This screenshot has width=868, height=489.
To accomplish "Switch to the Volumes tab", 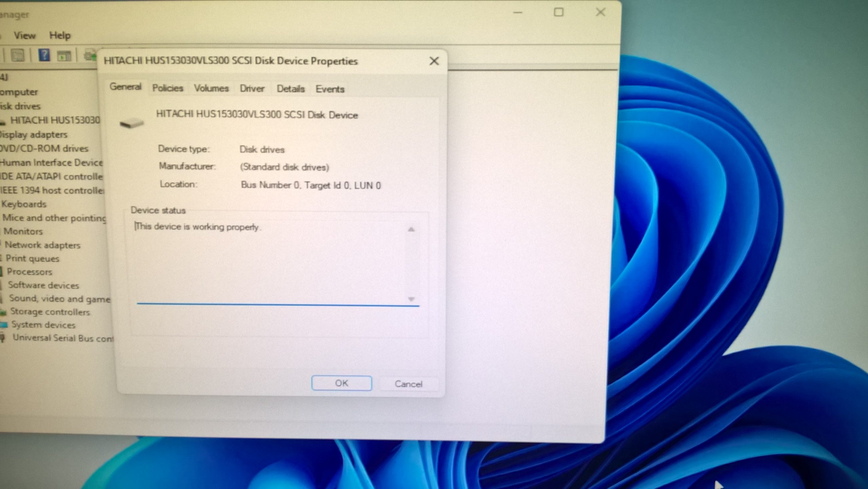I will pos(211,88).
